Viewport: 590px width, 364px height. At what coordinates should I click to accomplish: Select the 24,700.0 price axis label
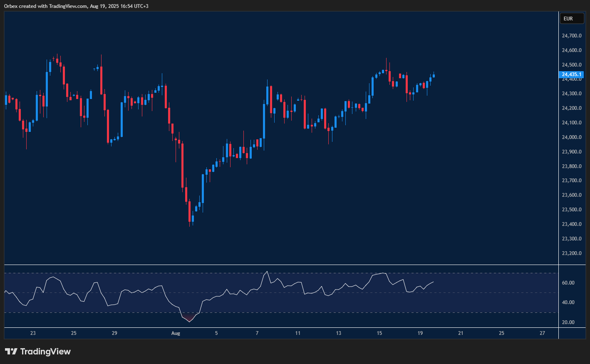pyautogui.click(x=572, y=35)
